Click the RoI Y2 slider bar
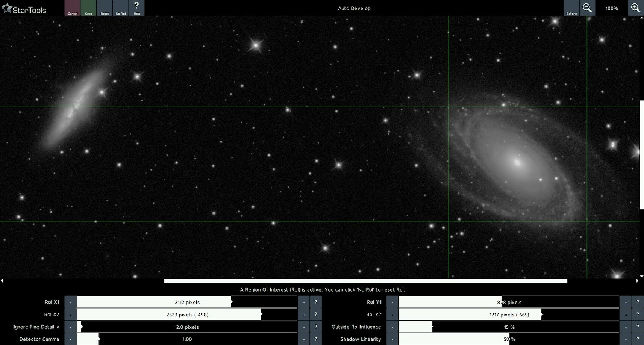This screenshot has height=345, width=644. (x=509, y=315)
